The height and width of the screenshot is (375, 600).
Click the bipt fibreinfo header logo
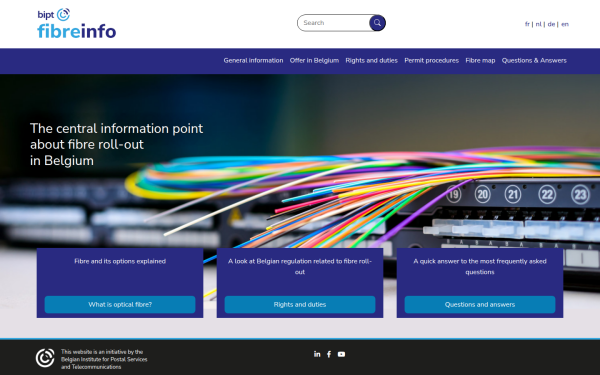point(77,24)
